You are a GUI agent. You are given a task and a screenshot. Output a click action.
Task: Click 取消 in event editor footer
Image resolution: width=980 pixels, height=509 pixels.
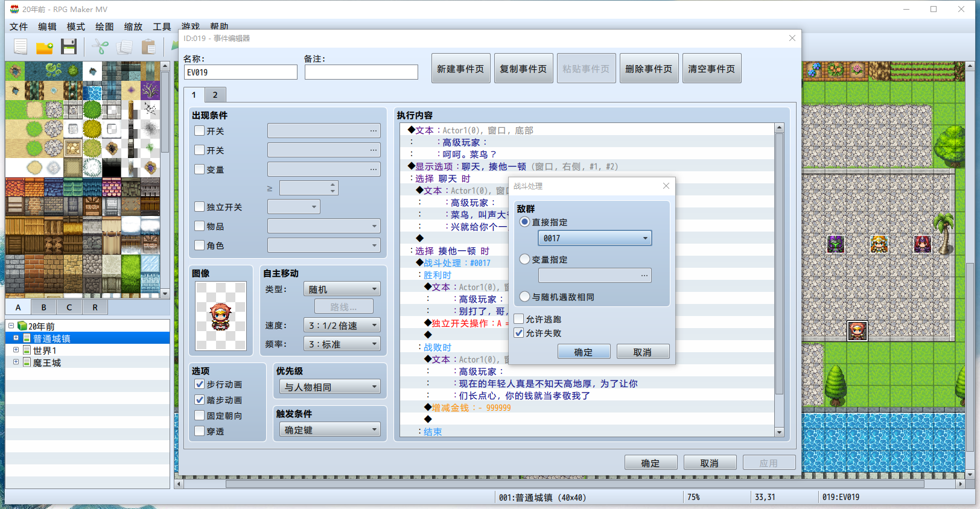710,463
